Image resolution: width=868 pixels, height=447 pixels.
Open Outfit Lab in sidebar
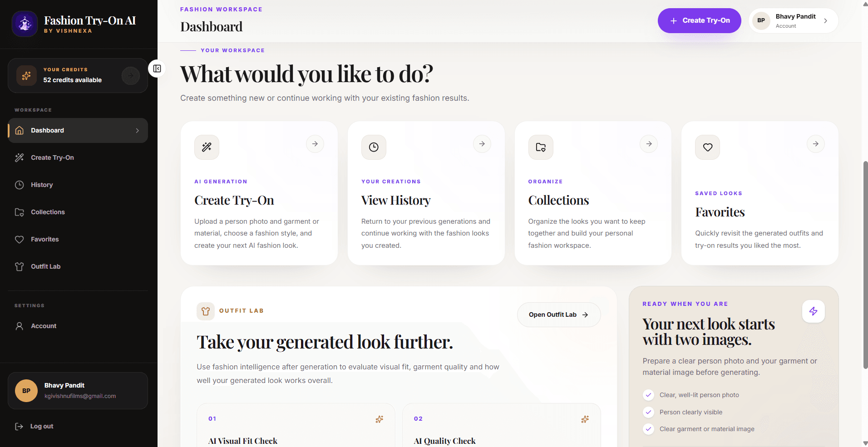pos(78,266)
